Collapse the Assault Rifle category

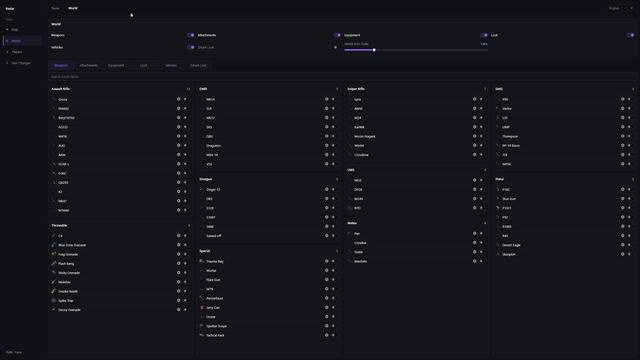pyautogui.click(x=188, y=89)
